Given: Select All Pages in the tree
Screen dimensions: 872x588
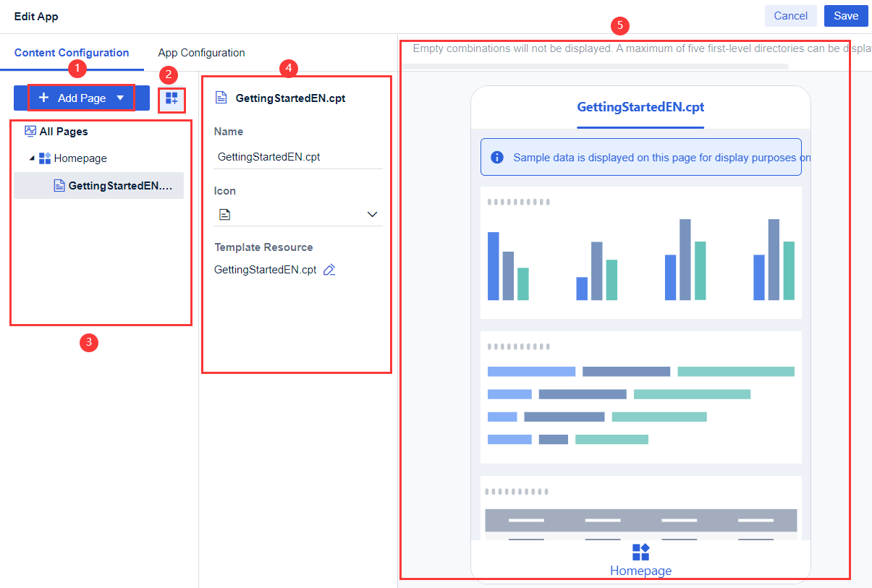Looking at the screenshot, I should (x=64, y=132).
